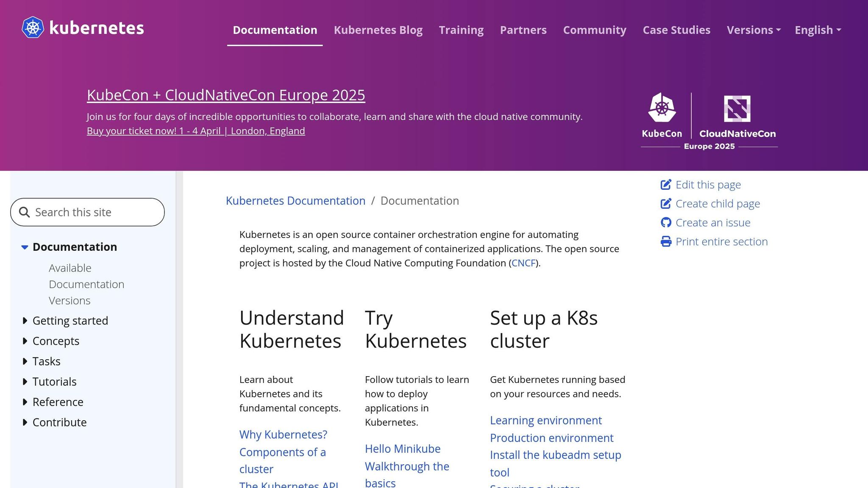The image size is (868, 488).
Task: Open the Training navigation item
Action: 461,30
